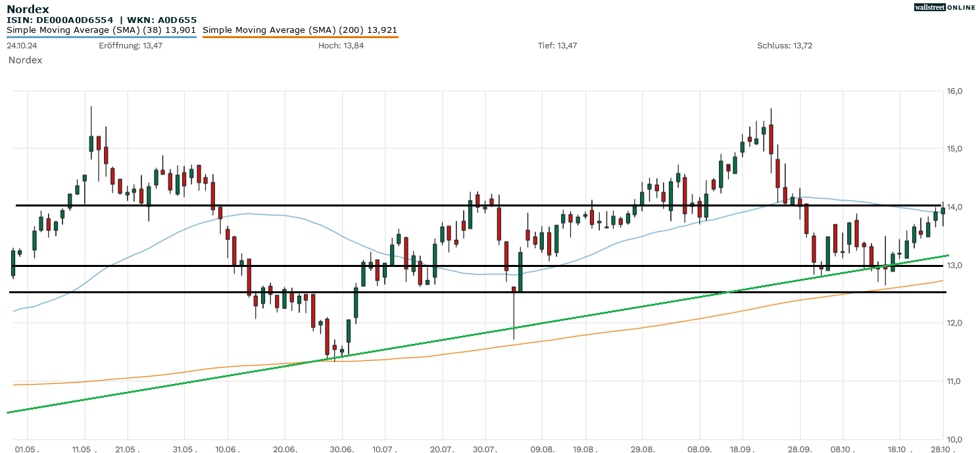Viewport: 980px width, 453px height.
Task: Click the bold Nordex title heading
Action: pos(28,9)
